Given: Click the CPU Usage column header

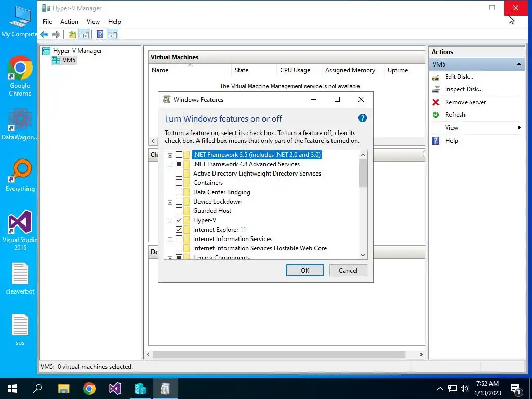Looking at the screenshot, I should (299, 70).
